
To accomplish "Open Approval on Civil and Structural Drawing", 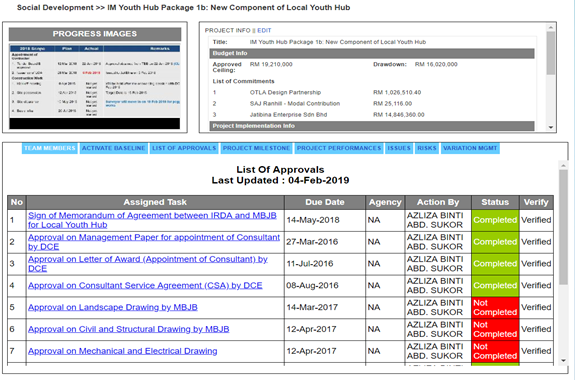I will [x=129, y=329].
